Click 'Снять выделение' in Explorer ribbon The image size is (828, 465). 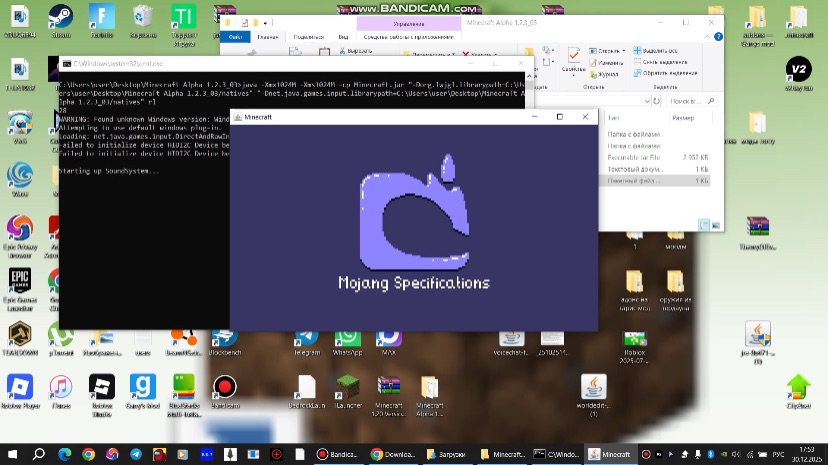tap(663, 61)
